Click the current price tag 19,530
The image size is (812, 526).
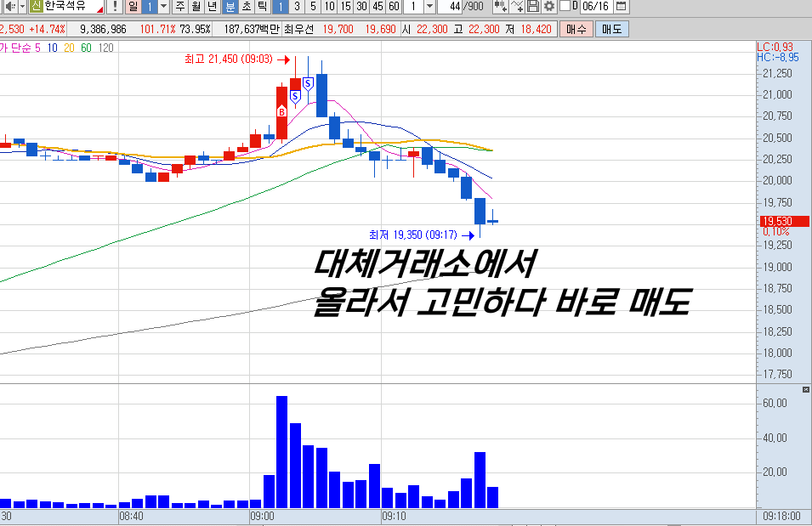click(784, 222)
